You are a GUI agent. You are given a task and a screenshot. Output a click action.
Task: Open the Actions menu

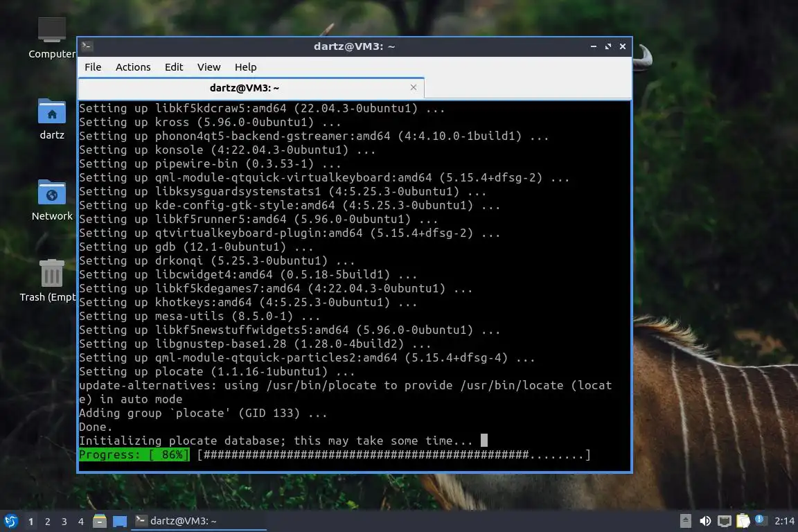tap(133, 67)
